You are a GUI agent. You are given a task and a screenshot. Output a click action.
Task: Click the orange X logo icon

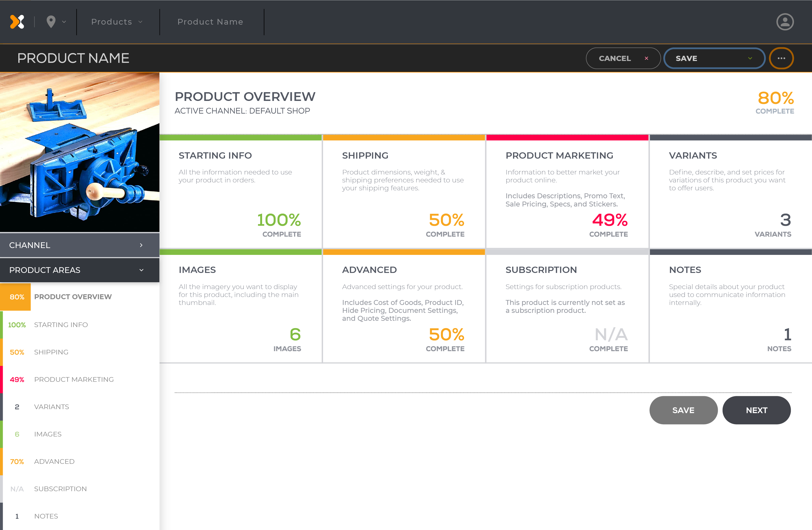pyautogui.click(x=17, y=22)
